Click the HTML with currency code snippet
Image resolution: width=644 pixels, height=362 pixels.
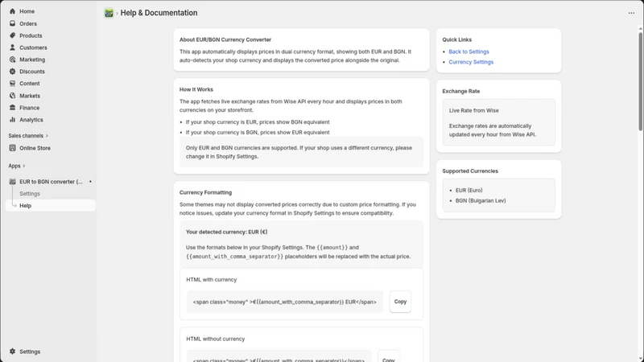[x=285, y=302]
